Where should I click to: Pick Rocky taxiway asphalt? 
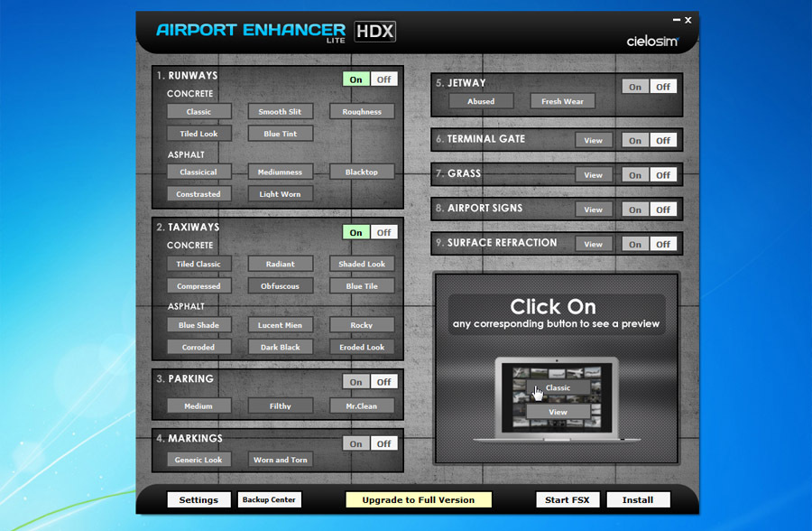(x=362, y=325)
